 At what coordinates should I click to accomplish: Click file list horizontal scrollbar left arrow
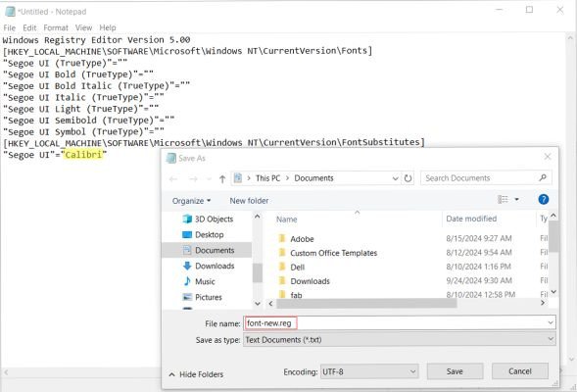pos(270,303)
